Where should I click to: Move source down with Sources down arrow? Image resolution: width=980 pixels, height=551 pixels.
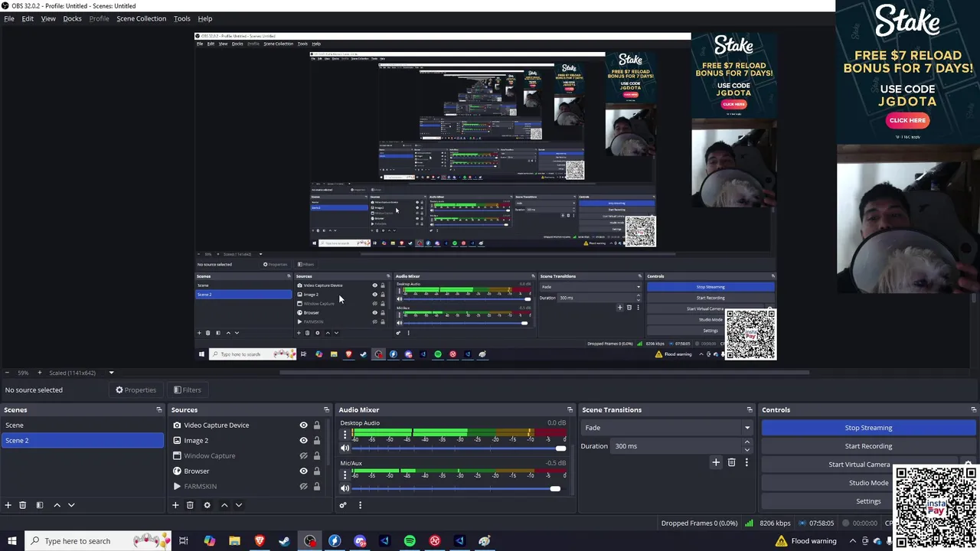point(239,505)
